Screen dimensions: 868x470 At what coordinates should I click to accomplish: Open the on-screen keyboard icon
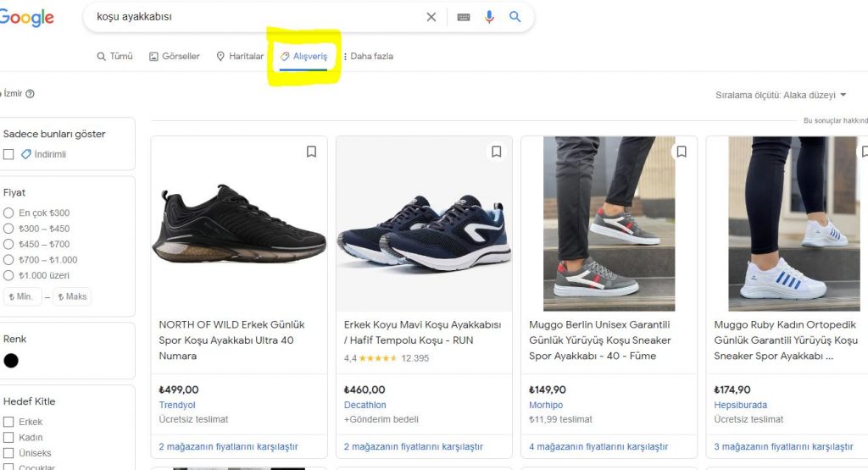tap(464, 17)
